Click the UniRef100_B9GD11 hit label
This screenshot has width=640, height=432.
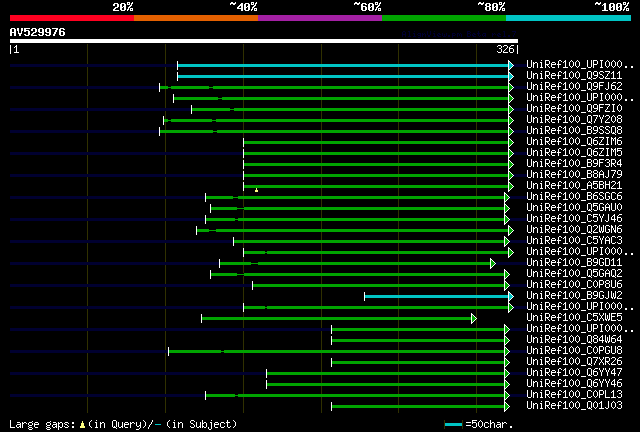tap(574, 263)
